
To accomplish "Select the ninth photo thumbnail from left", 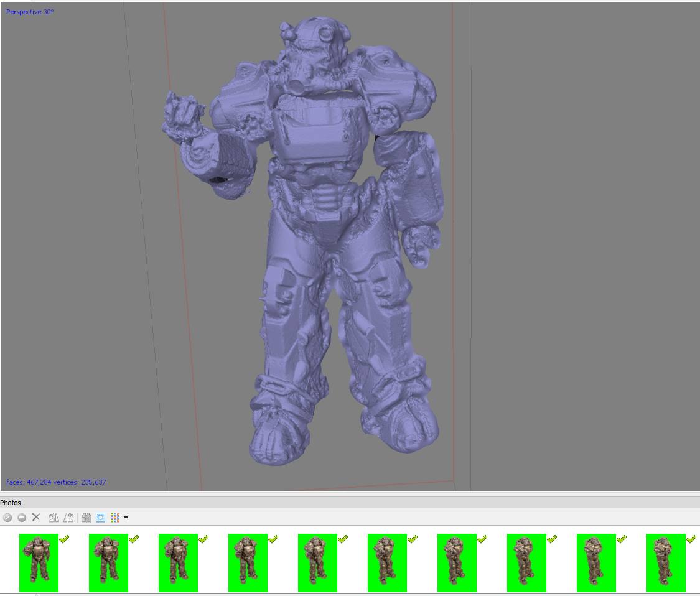I will 596,562.
